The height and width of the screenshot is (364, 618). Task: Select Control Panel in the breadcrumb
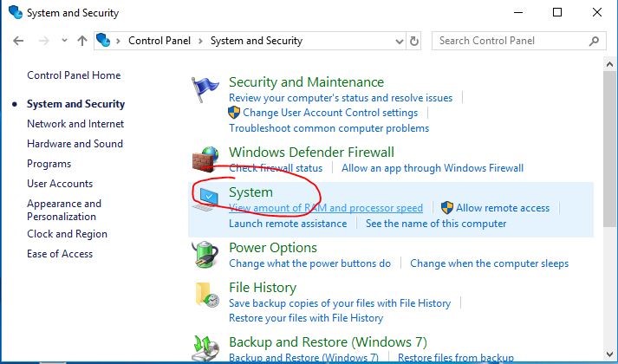coord(159,41)
